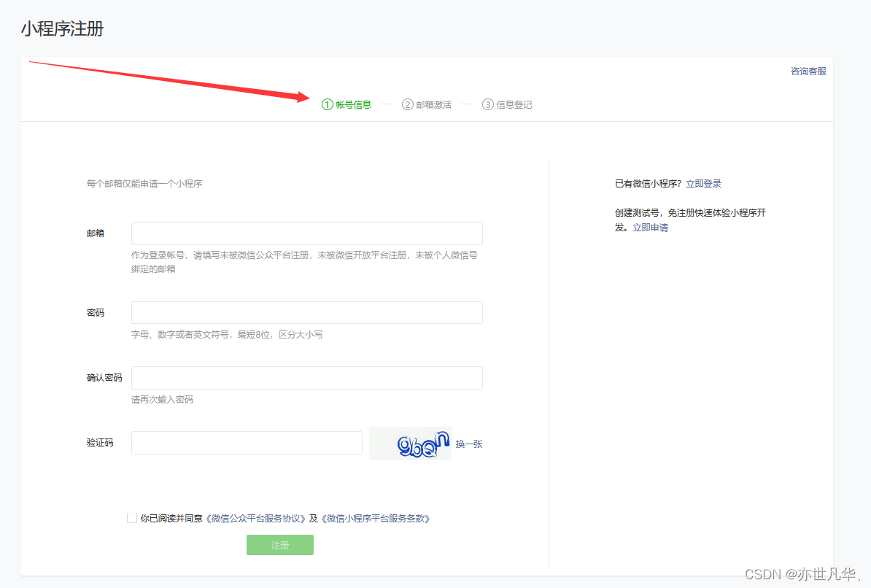This screenshot has width=871, height=588.
Task: Open 咨询客服 support link
Action: (x=808, y=71)
